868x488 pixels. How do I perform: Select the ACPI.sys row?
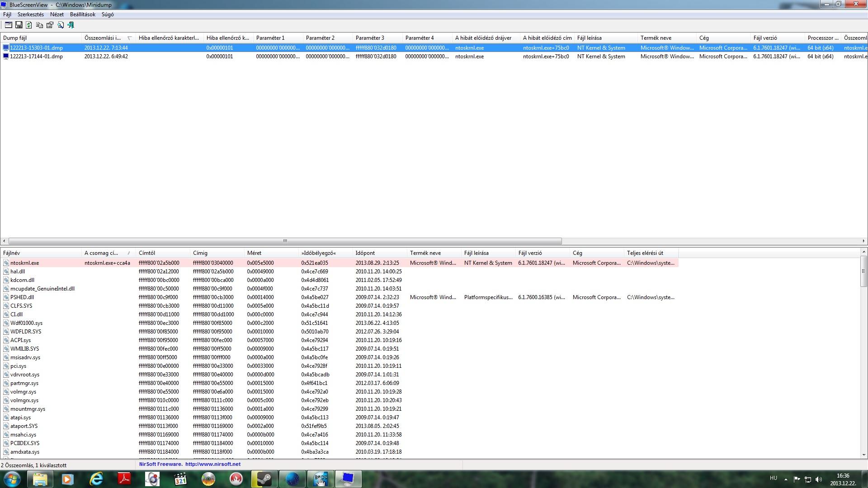coord(339,340)
